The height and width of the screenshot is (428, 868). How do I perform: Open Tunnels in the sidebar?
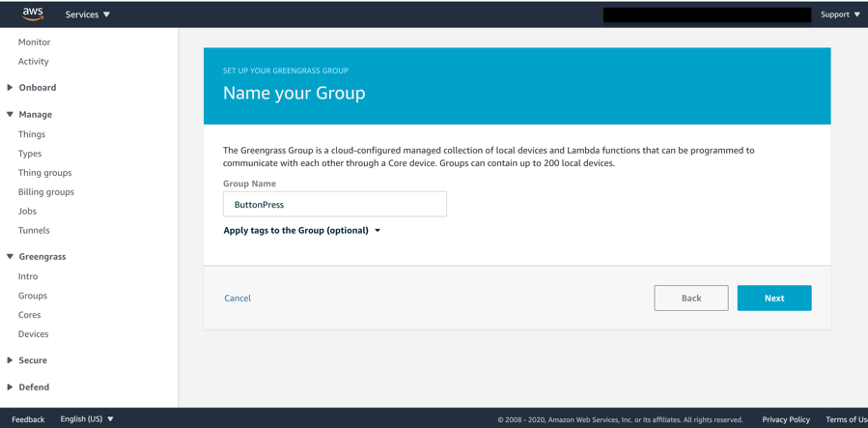pos(34,230)
